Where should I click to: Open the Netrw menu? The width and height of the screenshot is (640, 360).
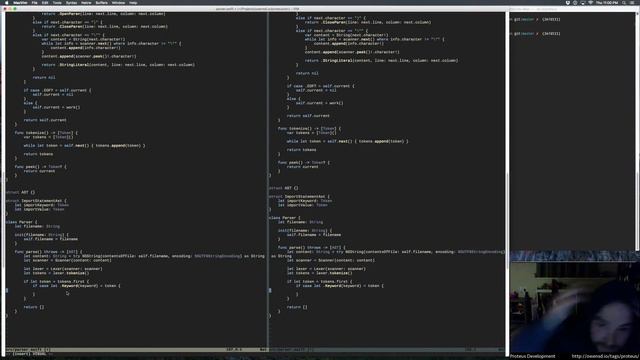[86, 2]
